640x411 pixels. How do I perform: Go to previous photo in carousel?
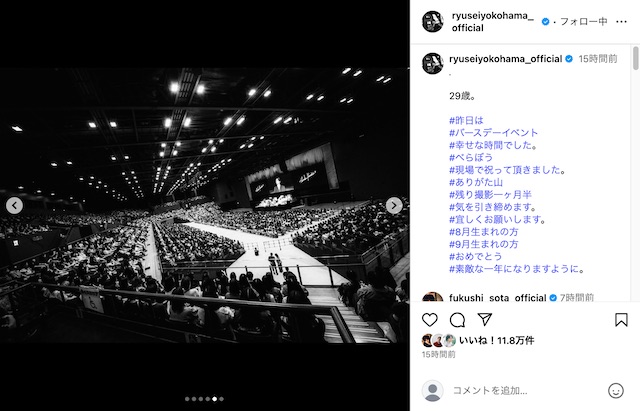[14, 205]
